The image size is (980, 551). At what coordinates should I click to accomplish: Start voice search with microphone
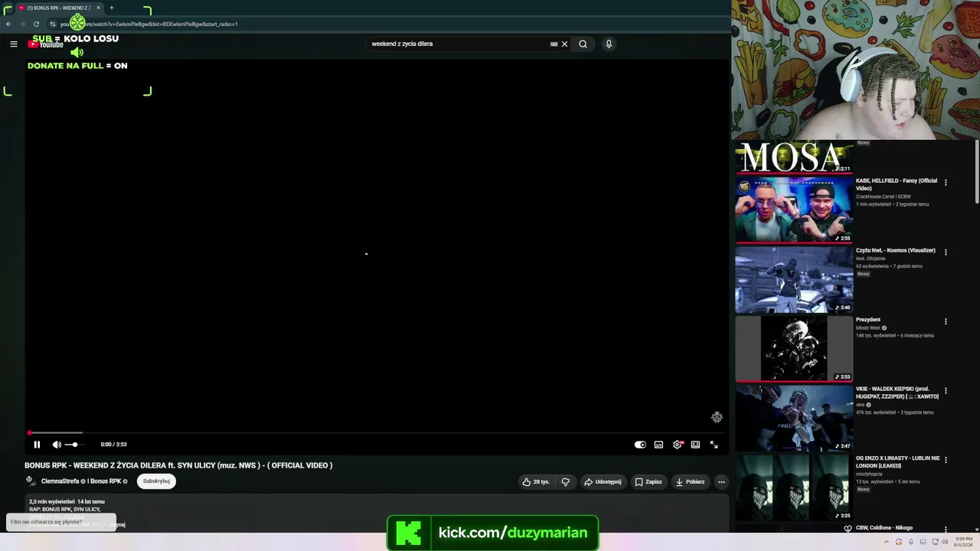coord(609,44)
